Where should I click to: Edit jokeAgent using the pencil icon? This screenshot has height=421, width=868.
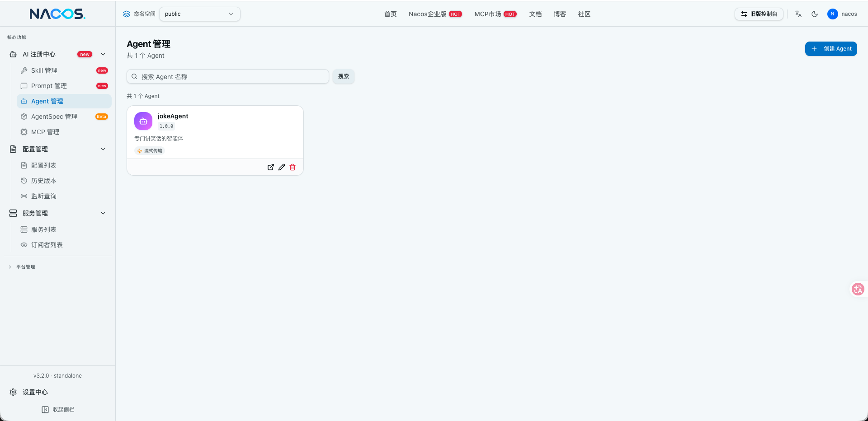[x=282, y=167]
